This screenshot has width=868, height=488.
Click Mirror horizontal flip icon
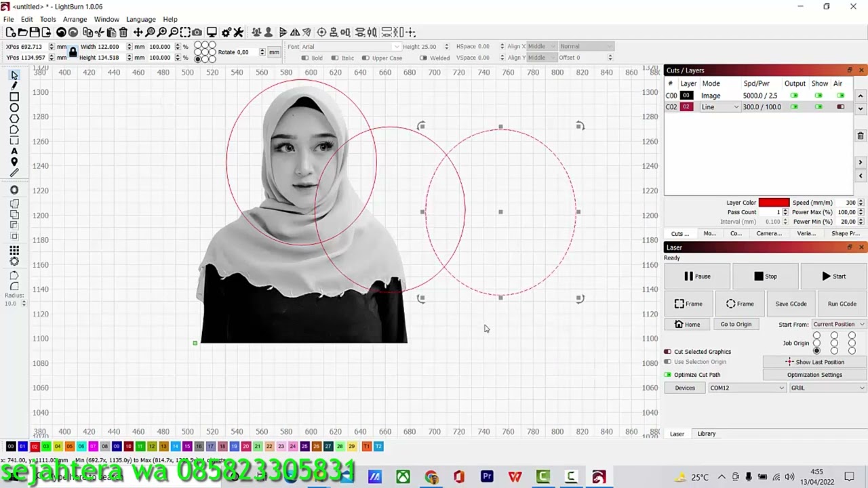[x=295, y=32]
